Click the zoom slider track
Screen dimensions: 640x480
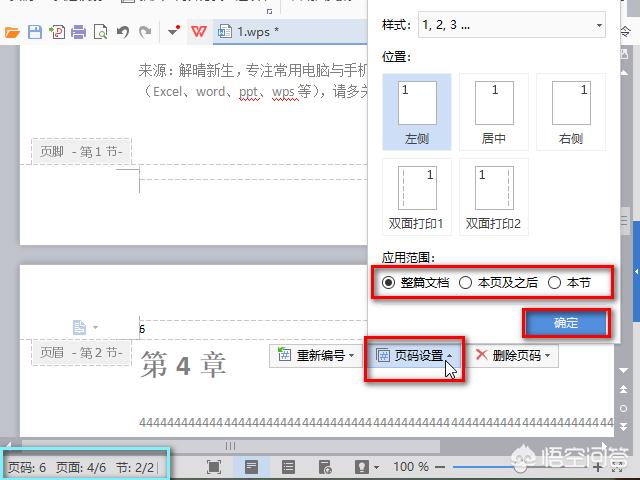pos(518,467)
